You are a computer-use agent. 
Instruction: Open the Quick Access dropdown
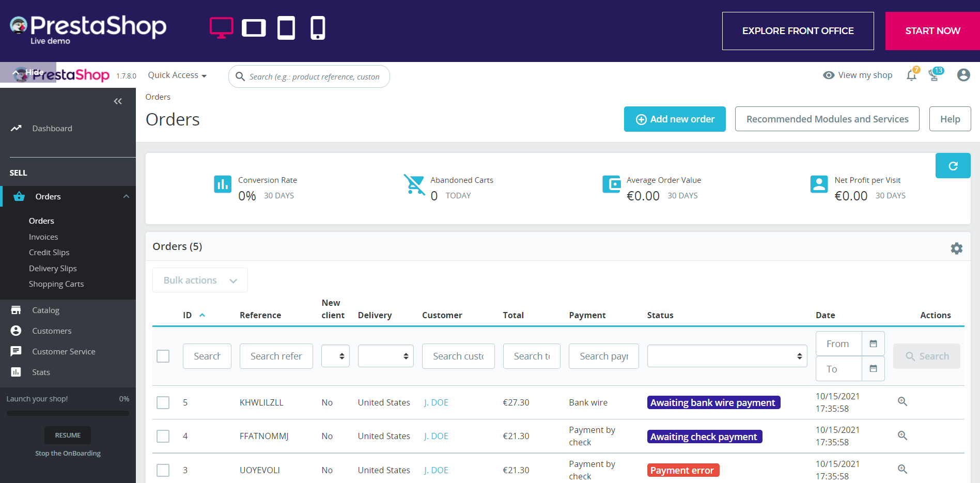coord(177,75)
